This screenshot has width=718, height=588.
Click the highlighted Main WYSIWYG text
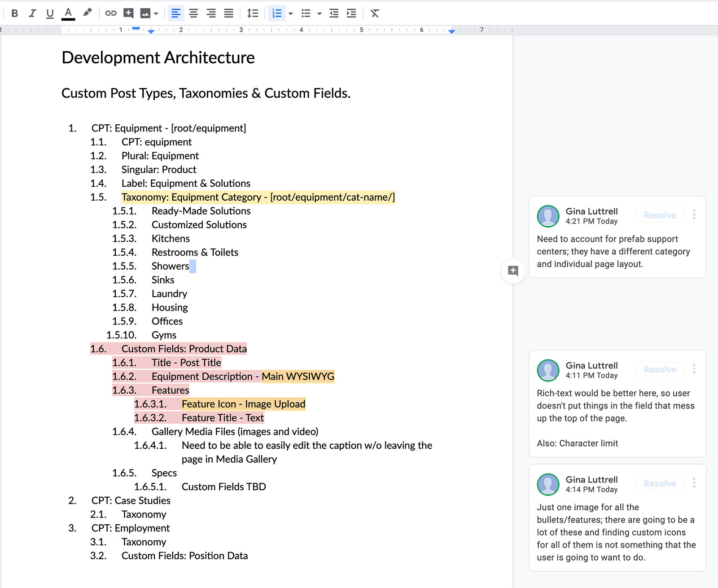pyautogui.click(x=298, y=376)
